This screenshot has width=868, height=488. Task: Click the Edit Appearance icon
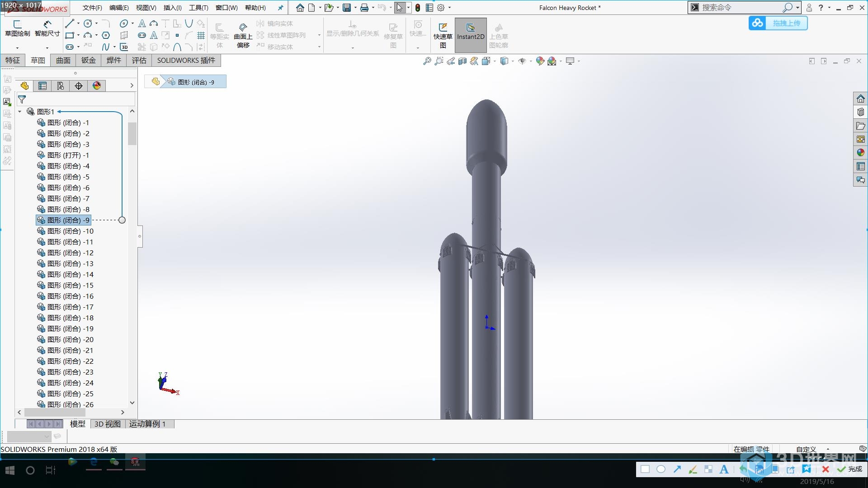tap(540, 61)
